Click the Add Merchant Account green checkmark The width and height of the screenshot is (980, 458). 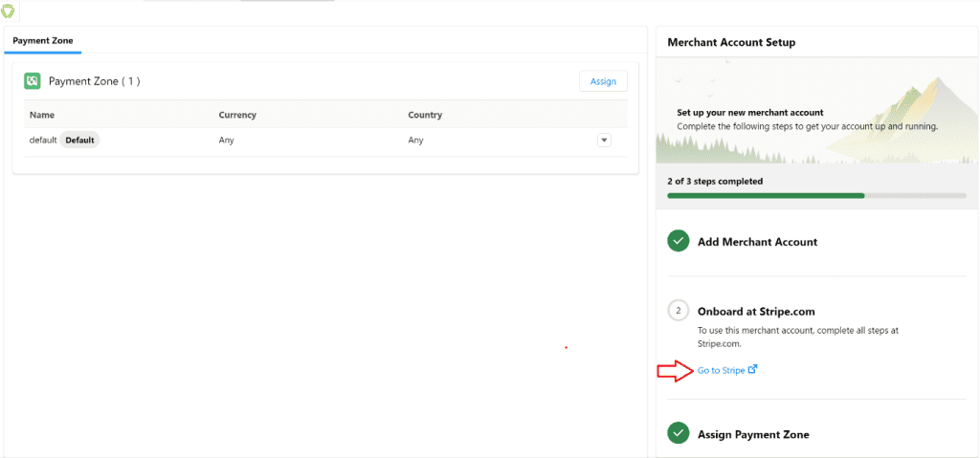679,242
